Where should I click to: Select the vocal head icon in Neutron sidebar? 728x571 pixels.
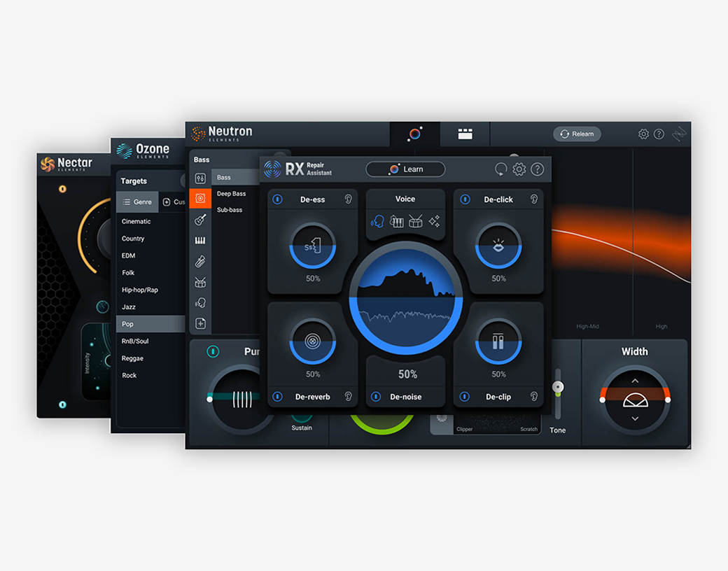point(201,303)
